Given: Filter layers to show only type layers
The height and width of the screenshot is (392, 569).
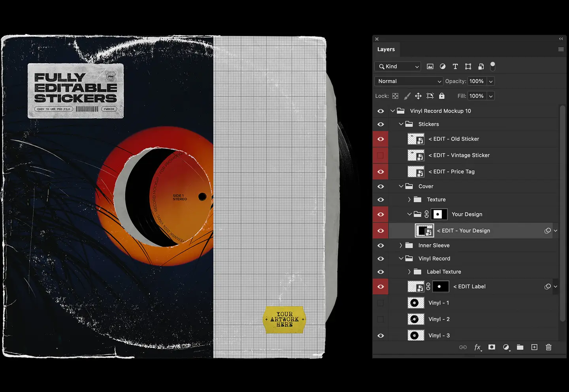Looking at the screenshot, I should (x=455, y=66).
